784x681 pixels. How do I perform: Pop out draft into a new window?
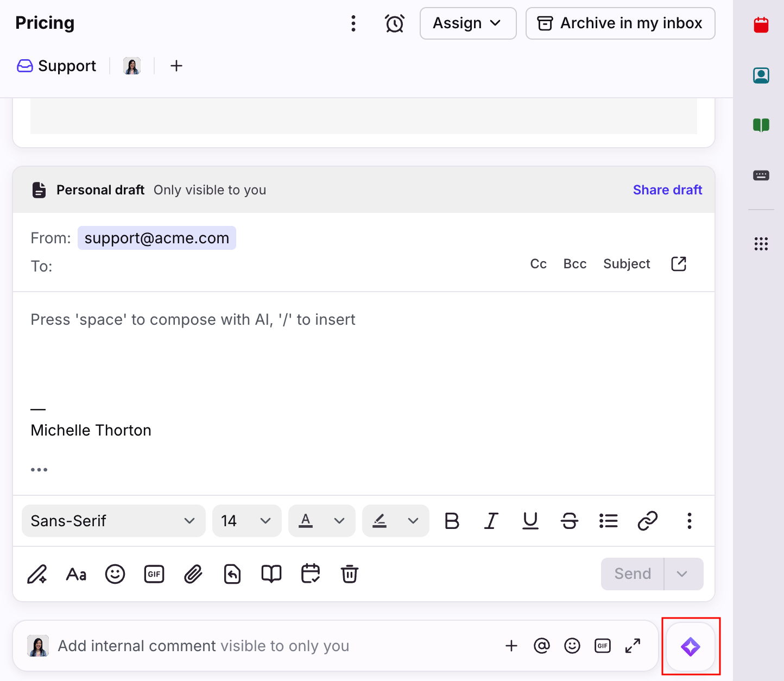[x=679, y=264]
